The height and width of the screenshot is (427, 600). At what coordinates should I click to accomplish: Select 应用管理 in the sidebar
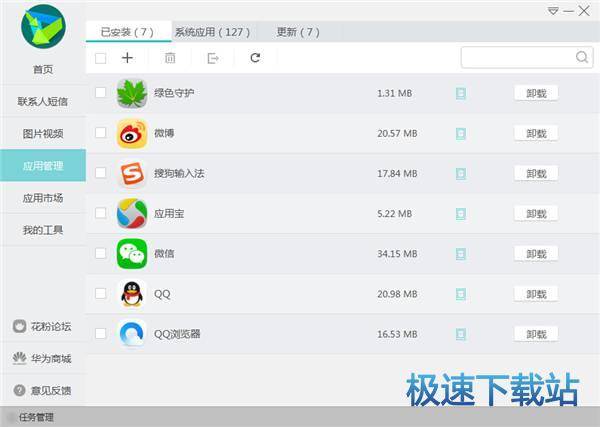coord(43,165)
